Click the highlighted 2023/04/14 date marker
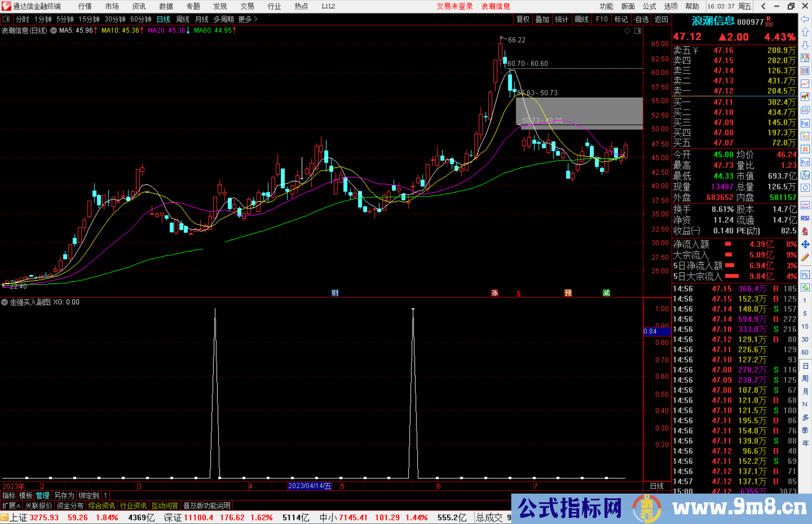 309,486
